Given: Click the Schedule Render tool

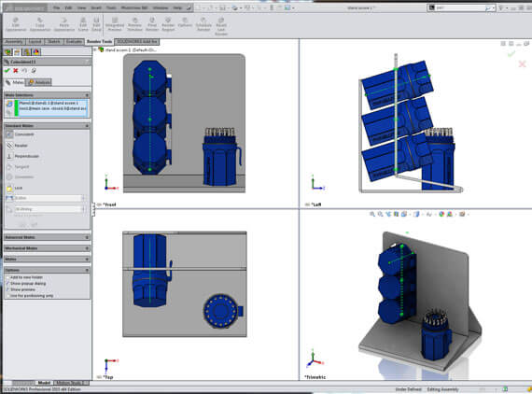Looking at the screenshot, I should (x=203, y=25).
